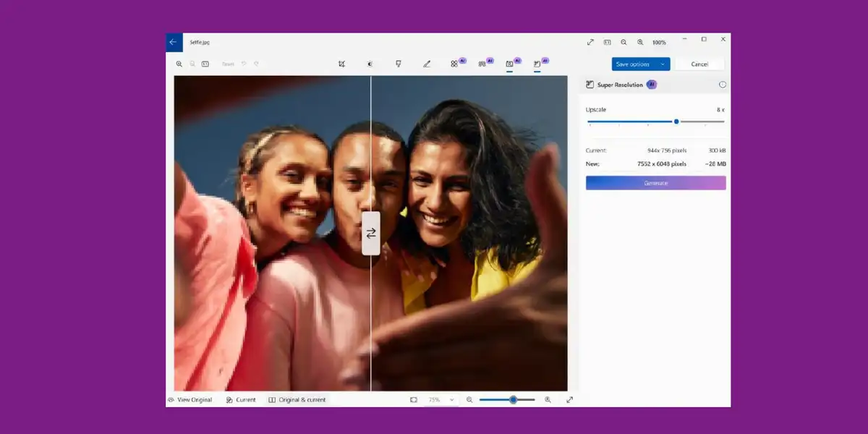Viewport: 868px width, 434px height.
Task: Open the 75% zoom level dropdown
Action: click(x=441, y=399)
